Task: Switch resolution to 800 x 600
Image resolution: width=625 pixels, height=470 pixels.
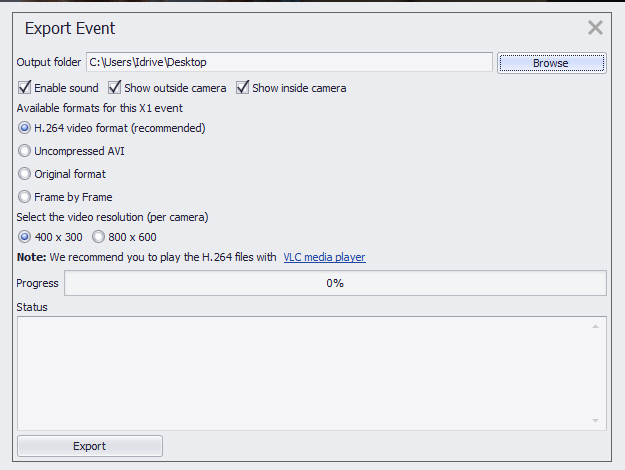Action: [x=99, y=237]
